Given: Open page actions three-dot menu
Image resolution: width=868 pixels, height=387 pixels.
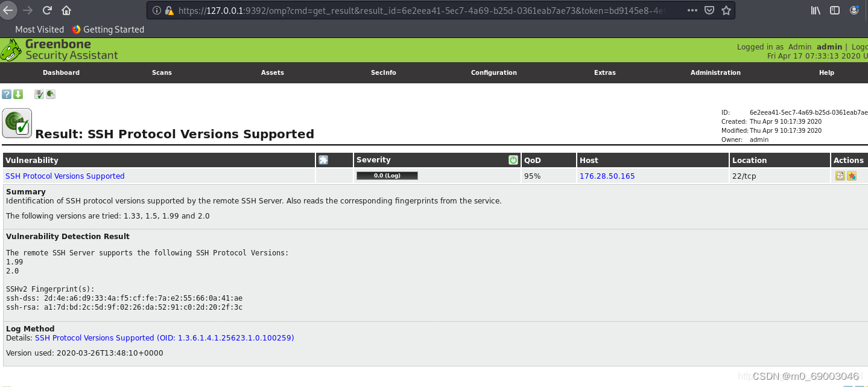Looking at the screenshot, I should click(694, 10).
